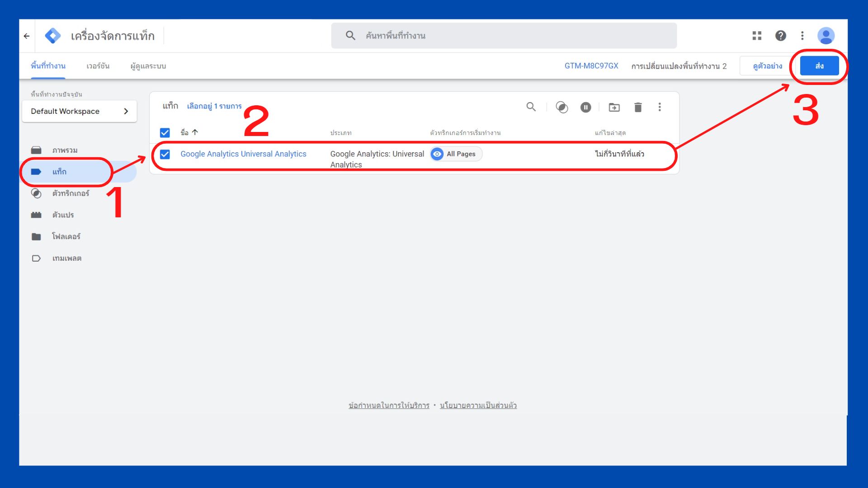Open the header three-dot menu
This screenshot has height=488, width=868.
802,36
